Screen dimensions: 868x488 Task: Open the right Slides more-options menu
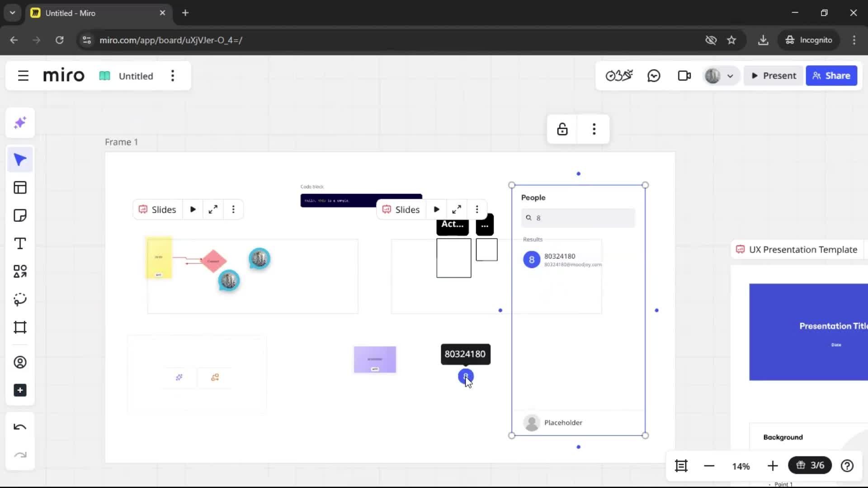477,210
